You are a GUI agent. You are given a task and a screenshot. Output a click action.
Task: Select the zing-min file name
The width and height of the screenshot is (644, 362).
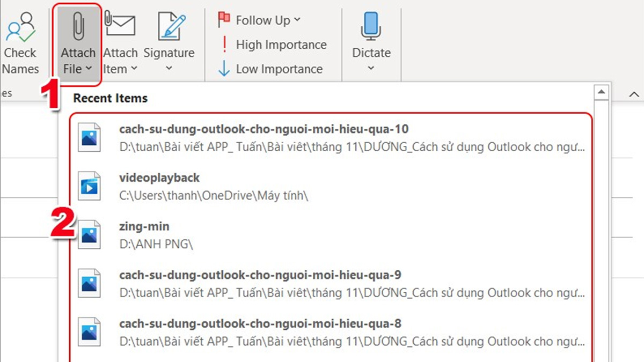point(144,227)
